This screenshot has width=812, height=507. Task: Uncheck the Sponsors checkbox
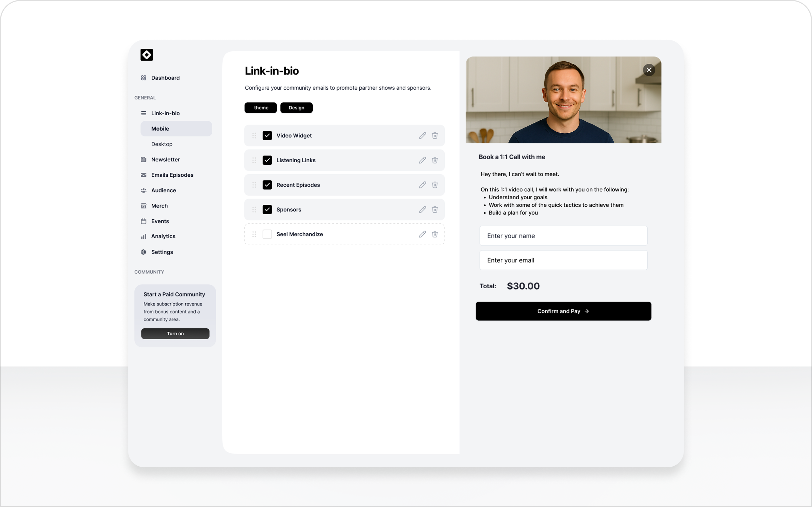tap(267, 209)
